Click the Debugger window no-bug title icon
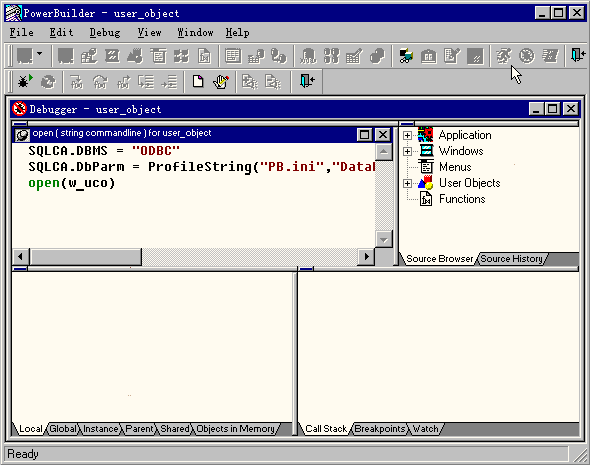The height and width of the screenshot is (465, 590). pyautogui.click(x=19, y=109)
